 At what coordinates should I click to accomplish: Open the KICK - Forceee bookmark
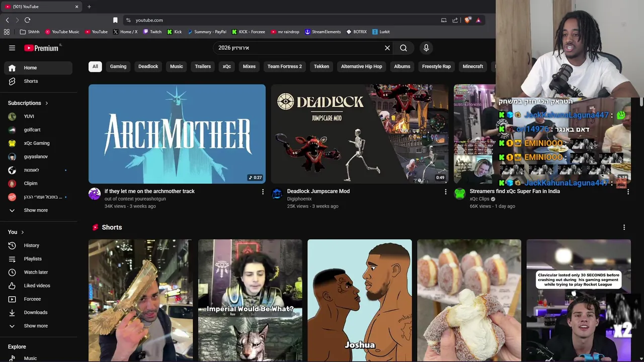pos(249,32)
